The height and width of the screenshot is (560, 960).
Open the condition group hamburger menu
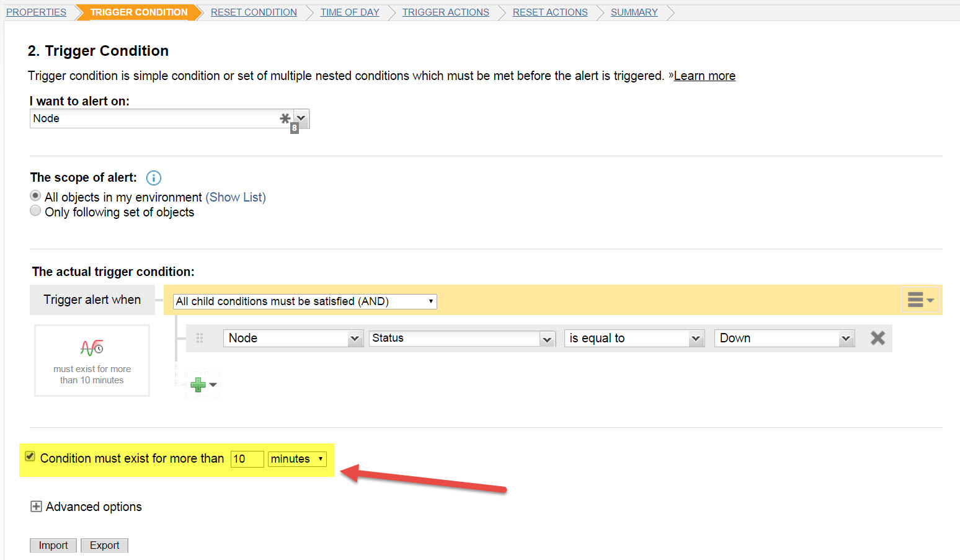(x=920, y=300)
